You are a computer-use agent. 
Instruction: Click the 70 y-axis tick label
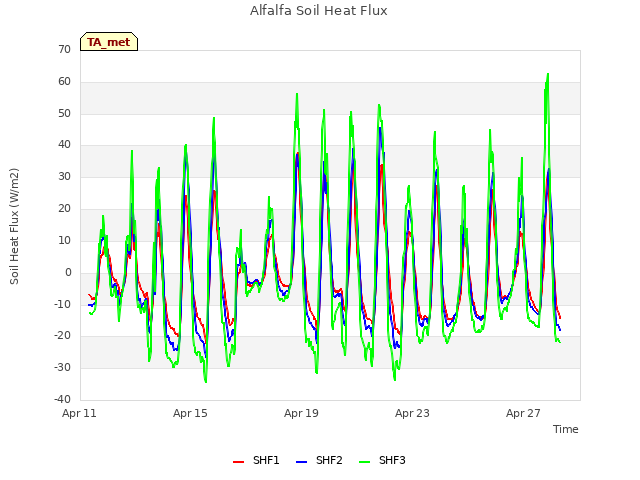pos(64,49)
